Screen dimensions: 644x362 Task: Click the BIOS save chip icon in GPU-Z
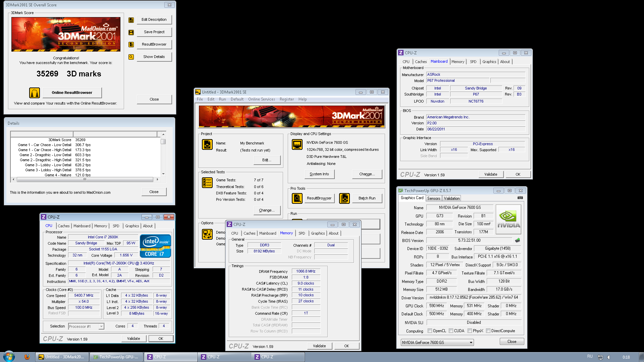(518, 240)
